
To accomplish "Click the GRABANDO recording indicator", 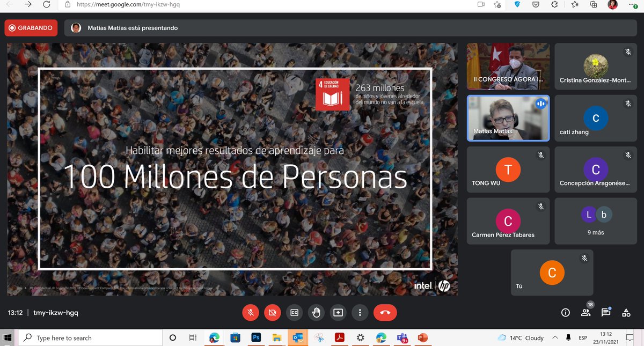I will tap(31, 27).
